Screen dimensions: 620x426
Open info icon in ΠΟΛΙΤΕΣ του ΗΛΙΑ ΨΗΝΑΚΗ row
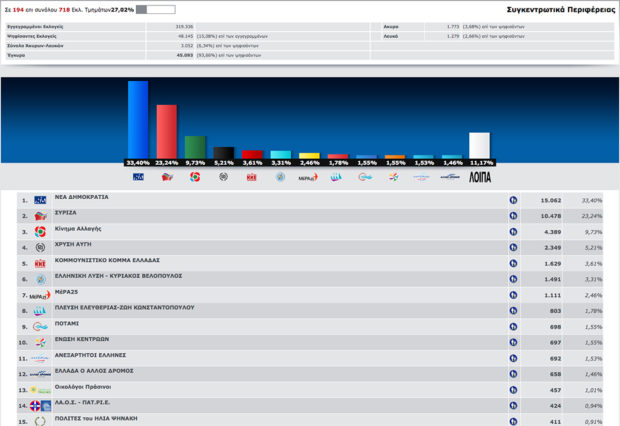[513, 422]
